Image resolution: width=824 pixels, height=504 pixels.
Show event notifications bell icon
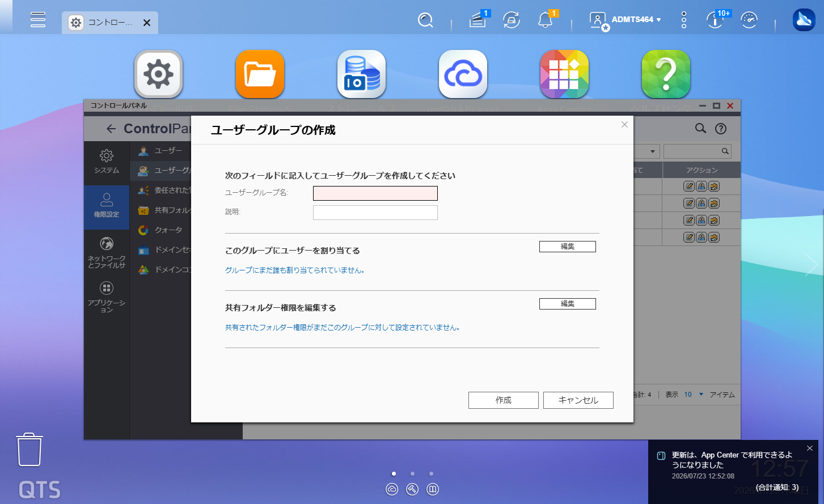tap(546, 20)
